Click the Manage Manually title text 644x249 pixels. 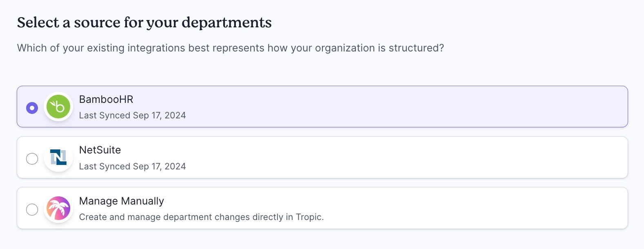pos(122,201)
